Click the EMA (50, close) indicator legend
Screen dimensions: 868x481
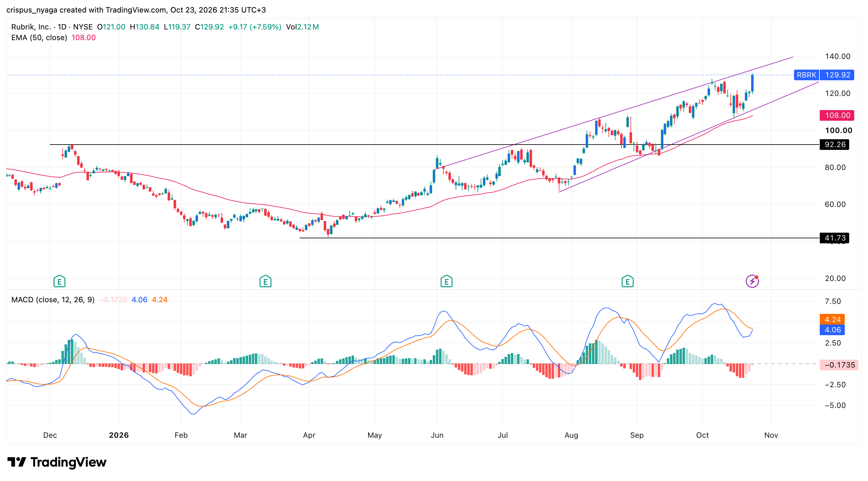39,38
